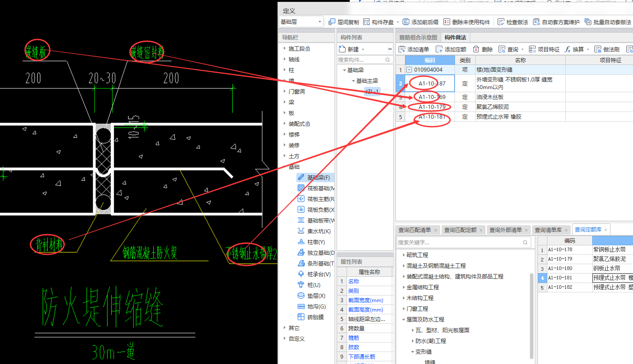Close the 查询定额库 tab
633x364 pixels.
click(x=606, y=230)
